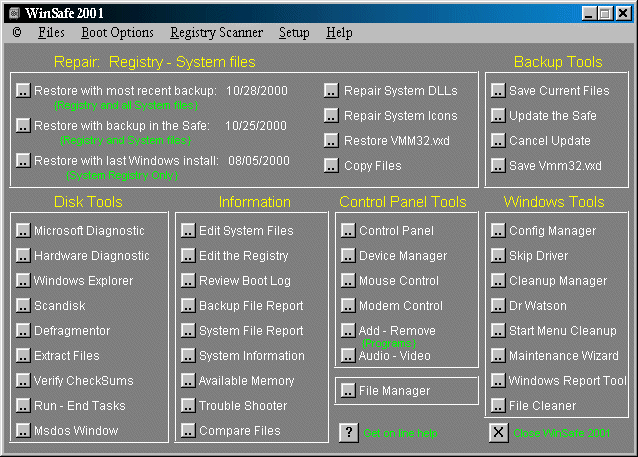Click button beside Restore with last Windows install
This screenshot has height=457, width=638.
pyautogui.click(x=24, y=160)
